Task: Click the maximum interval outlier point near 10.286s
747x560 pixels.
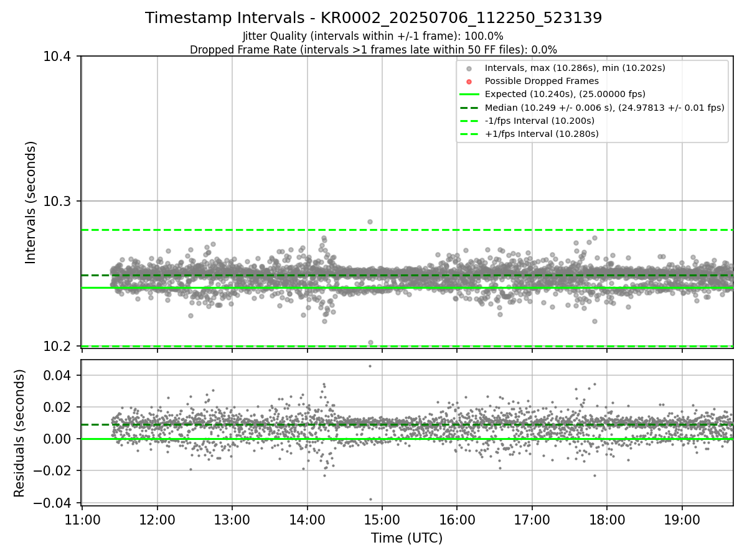Action: click(370, 222)
